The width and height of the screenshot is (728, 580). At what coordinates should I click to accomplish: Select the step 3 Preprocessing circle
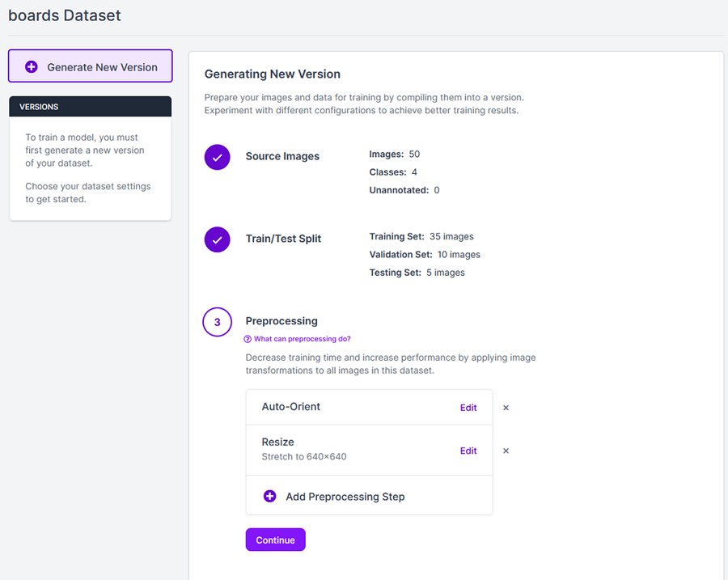(x=217, y=322)
